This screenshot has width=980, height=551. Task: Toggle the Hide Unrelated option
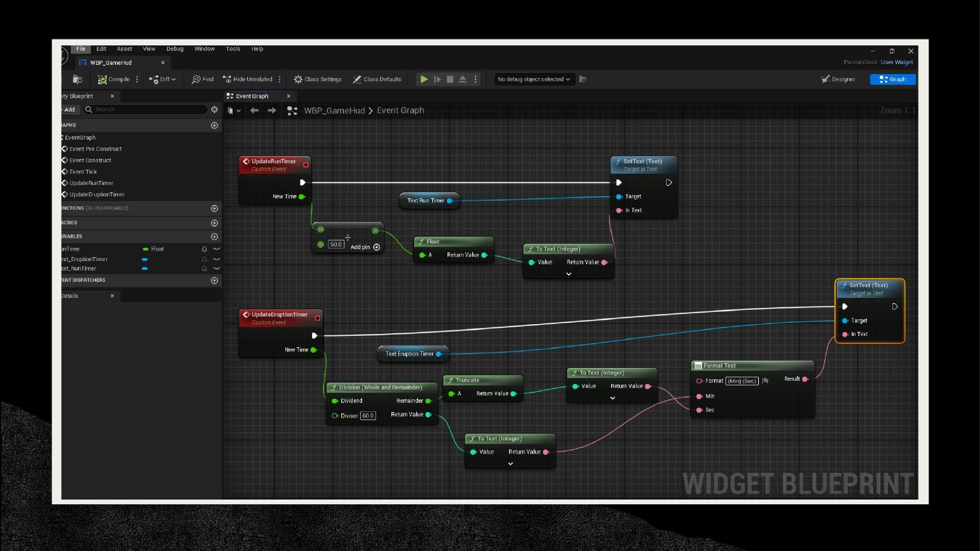248,79
